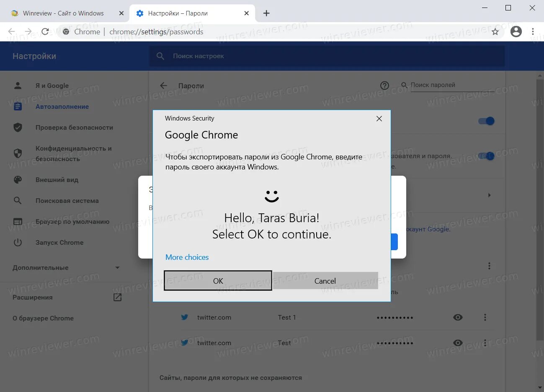
Task: Click the palette icon for Внешний вид
Action: (x=18, y=179)
